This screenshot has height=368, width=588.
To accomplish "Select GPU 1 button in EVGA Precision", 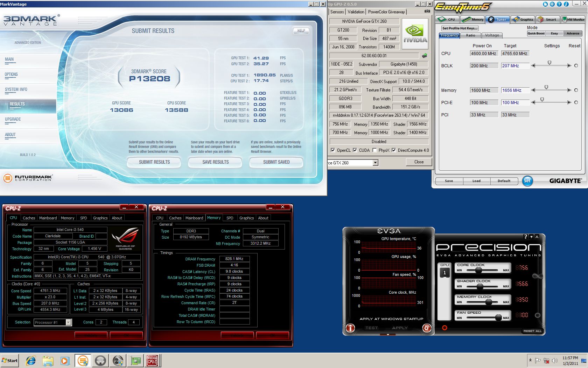I will coord(445,272).
